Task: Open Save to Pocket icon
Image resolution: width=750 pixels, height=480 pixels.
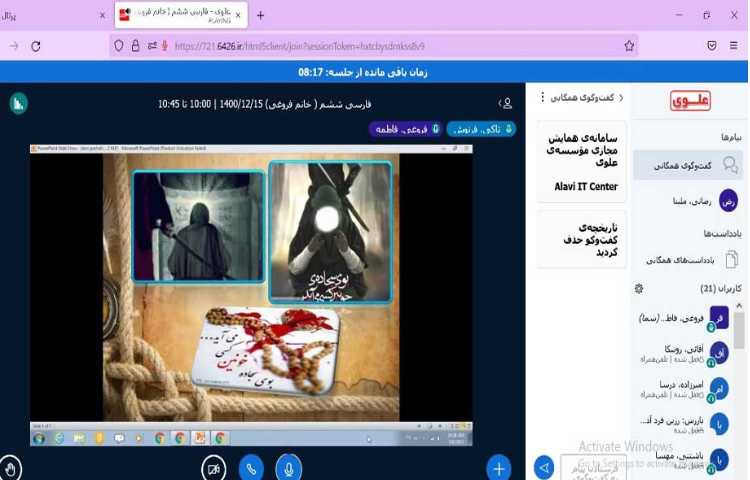Action: 712,46
